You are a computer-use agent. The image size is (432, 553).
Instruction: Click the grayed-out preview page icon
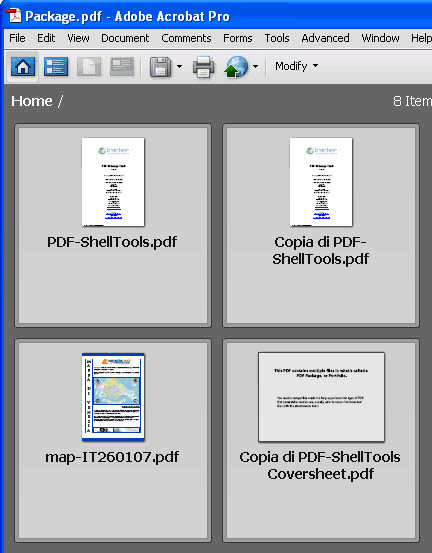pos(89,66)
